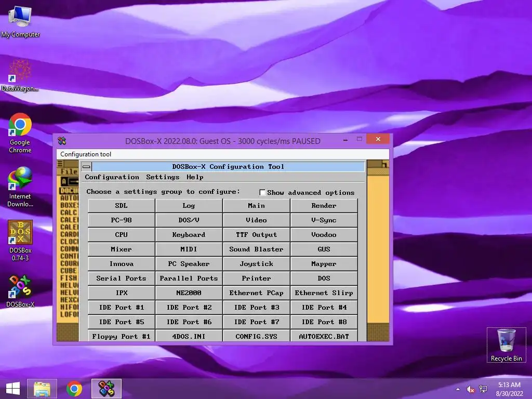
Task: Open Internet Download Manager desktop shortcut
Action: [20, 187]
